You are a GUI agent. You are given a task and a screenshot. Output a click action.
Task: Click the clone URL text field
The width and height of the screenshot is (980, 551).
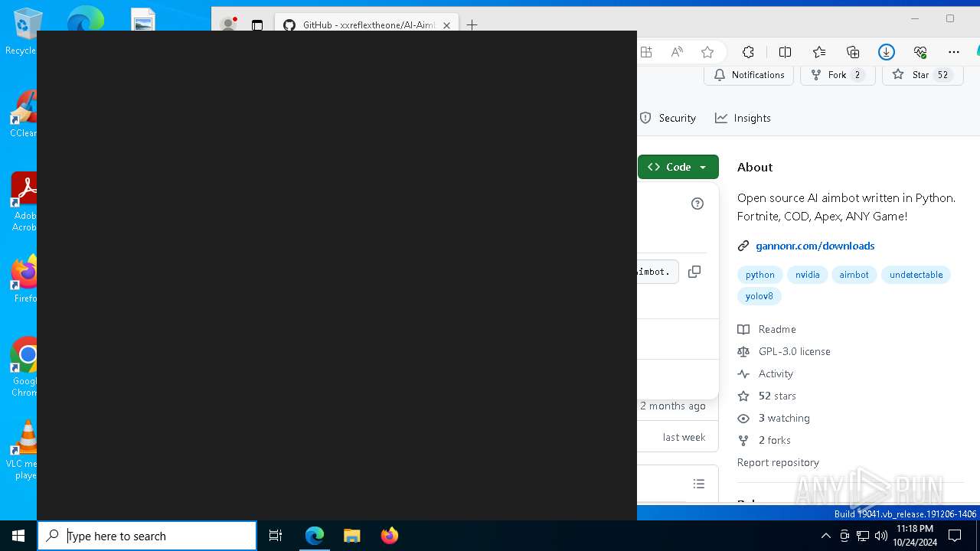click(x=658, y=272)
